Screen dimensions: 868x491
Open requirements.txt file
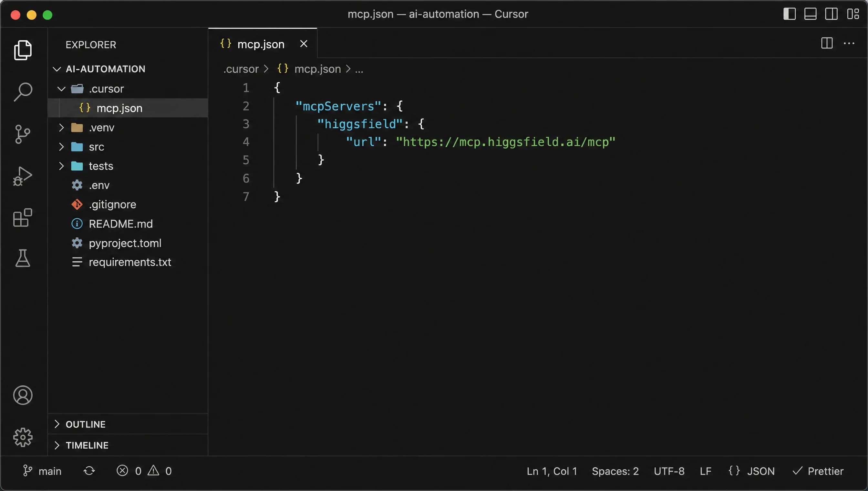point(128,262)
